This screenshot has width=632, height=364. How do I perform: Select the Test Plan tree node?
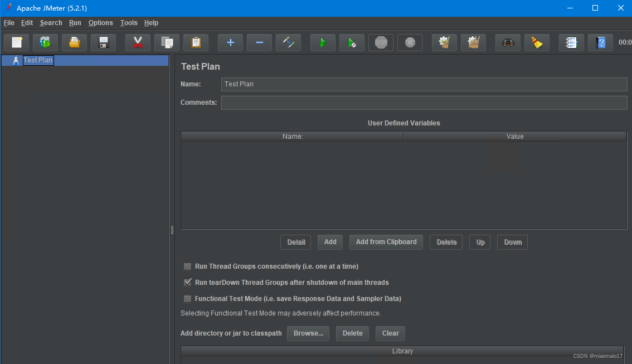pos(38,60)
